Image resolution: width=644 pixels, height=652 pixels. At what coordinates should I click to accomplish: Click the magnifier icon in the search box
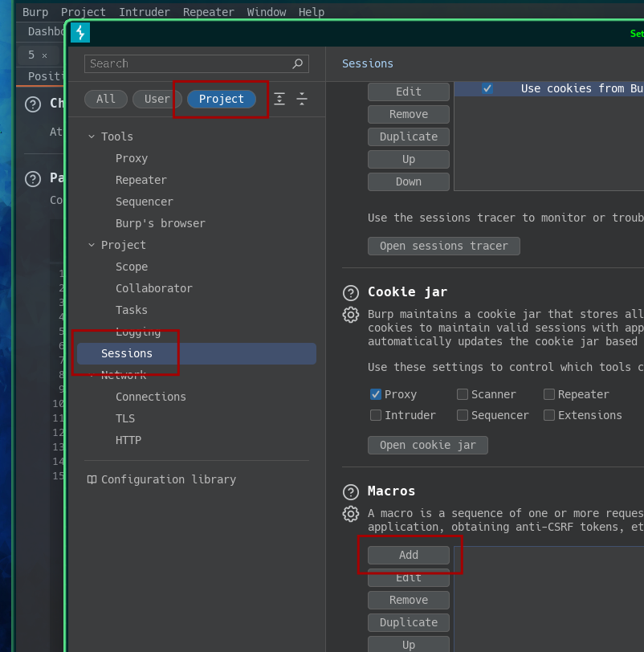[x=297, y=63]
